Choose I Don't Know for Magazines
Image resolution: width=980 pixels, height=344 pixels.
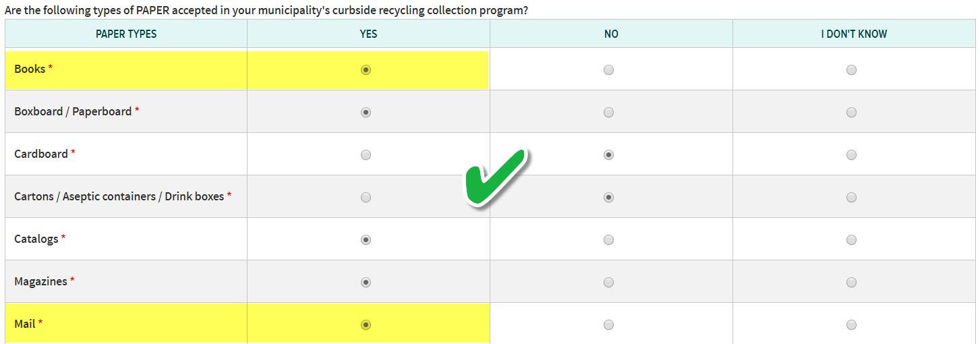point(851,282)
